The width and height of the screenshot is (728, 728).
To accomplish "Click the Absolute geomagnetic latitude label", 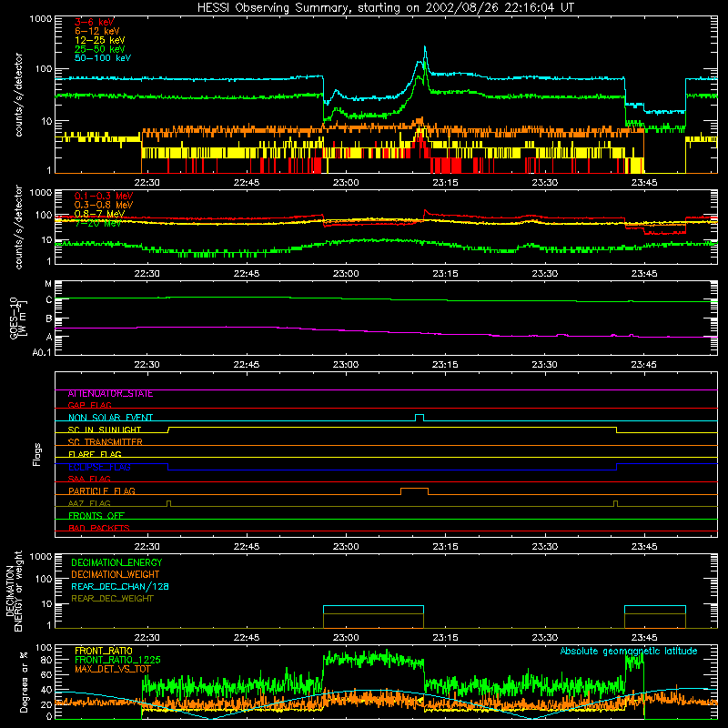I will (x=629, y=652).
